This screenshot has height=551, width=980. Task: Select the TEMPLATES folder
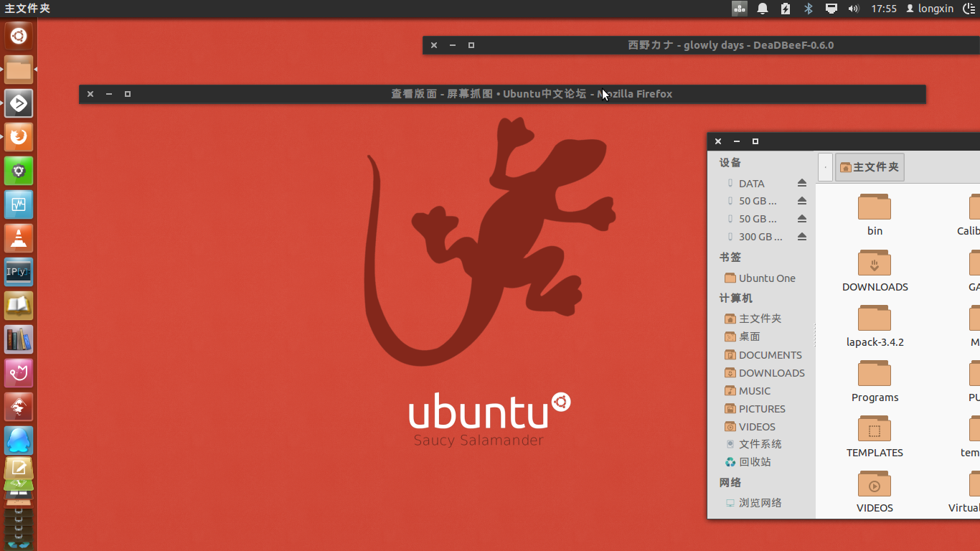[x=875, y=436]
